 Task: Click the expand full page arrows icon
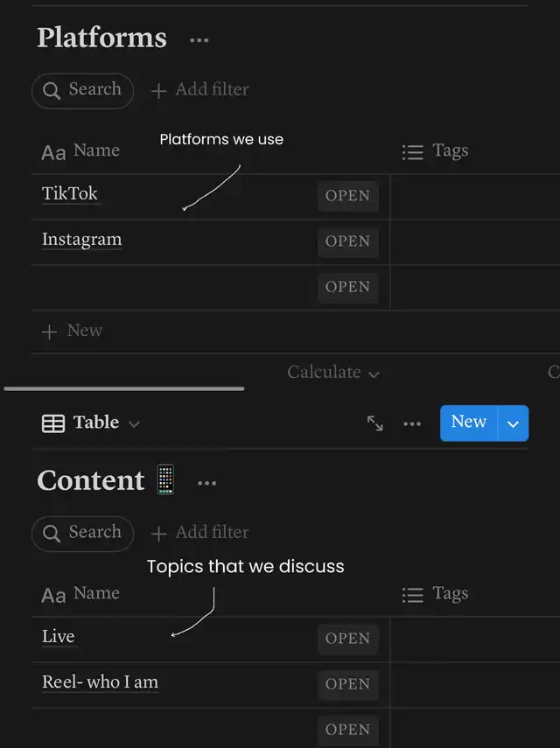(375, 423)
